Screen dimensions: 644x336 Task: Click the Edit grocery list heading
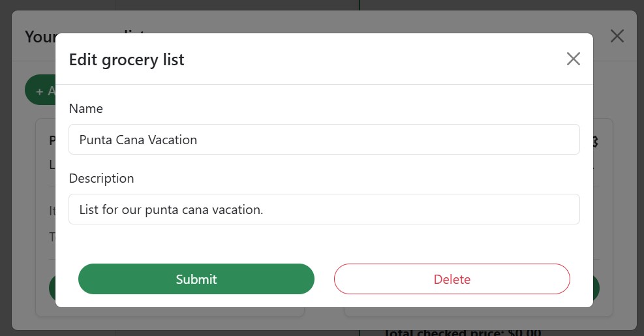[x=127, y=59]
